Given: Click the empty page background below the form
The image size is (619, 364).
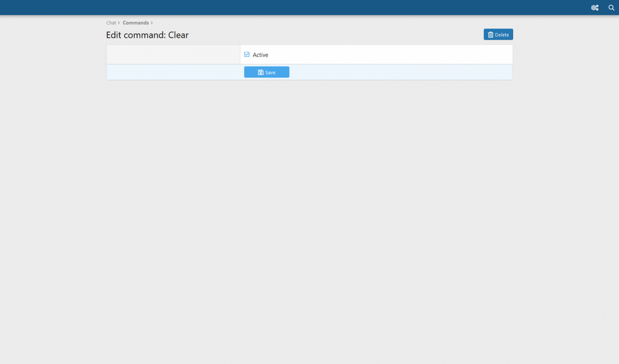Looking at the screenshot, I should click(309, 218).
